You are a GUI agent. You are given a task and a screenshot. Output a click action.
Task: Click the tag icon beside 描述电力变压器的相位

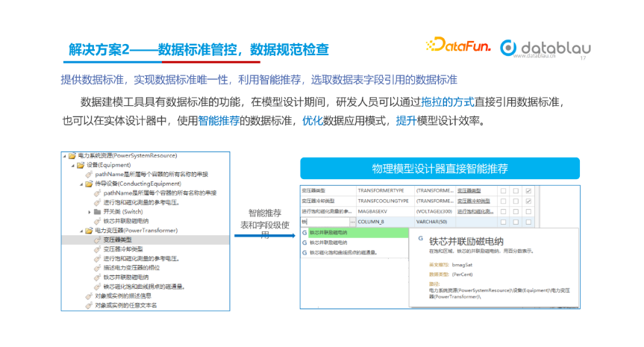(x=97, y=268)
